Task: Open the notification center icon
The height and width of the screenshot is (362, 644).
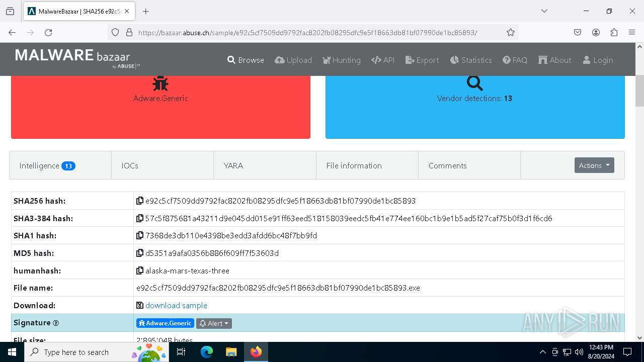Action: 627,352
